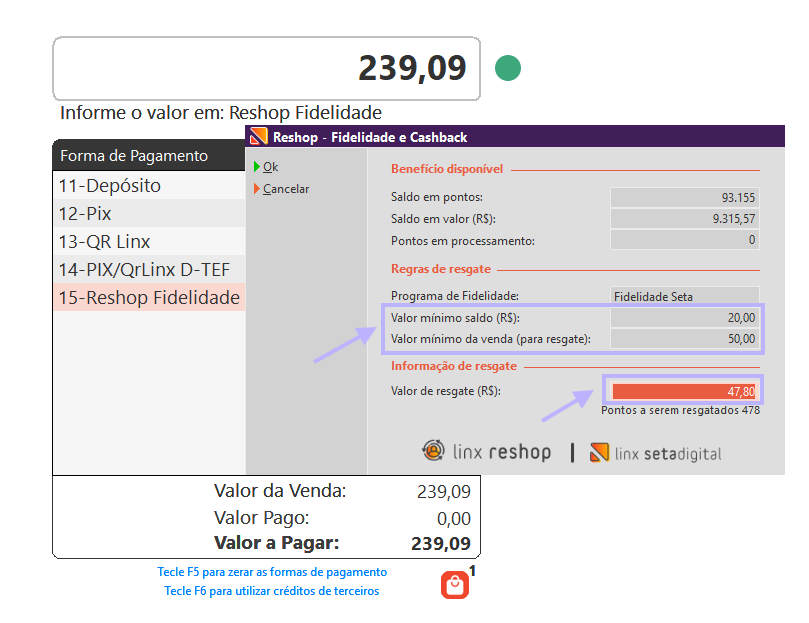Click the Valor mínimo saldo field 20,00
The width and height of the screenshot is (809, 623).
pyautogui.click(x=685, y=317)
